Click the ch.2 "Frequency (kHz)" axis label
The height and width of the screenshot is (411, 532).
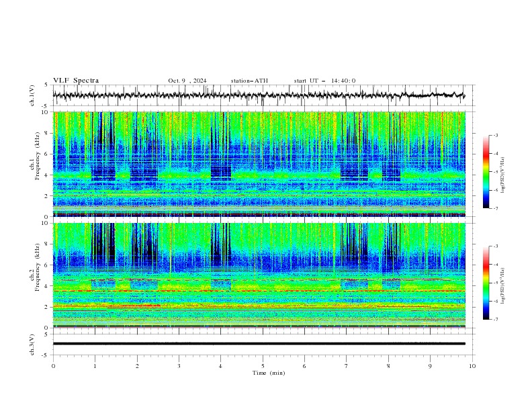coord(38,267)
